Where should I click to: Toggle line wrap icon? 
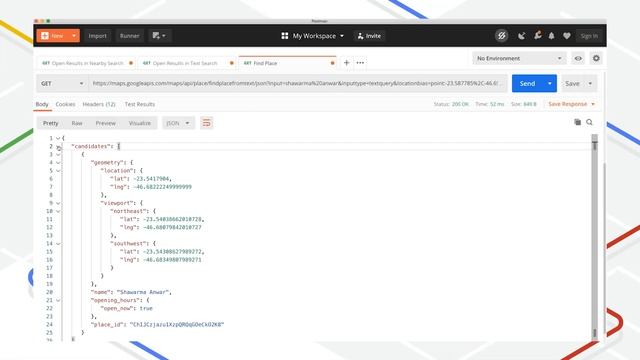[207, 123]
